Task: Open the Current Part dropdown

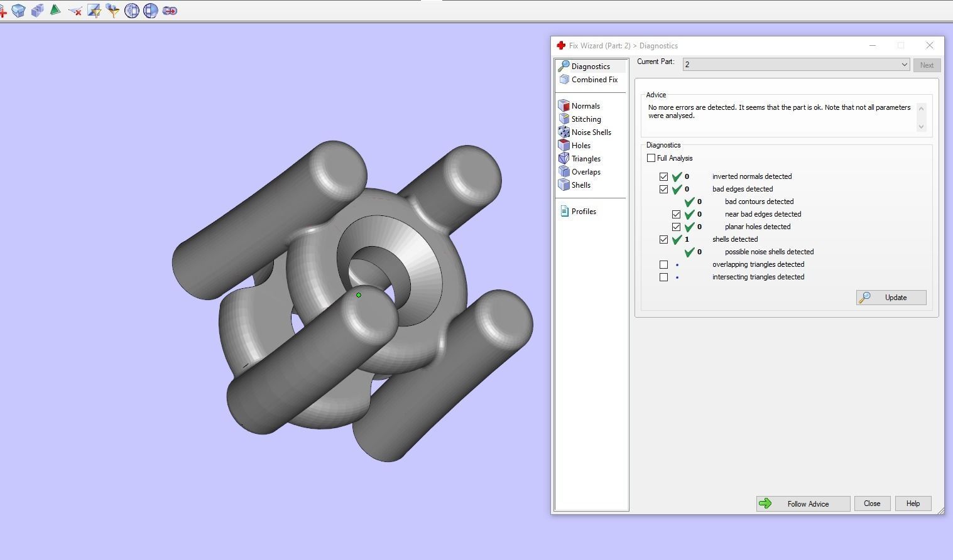Action: point(796,65)
